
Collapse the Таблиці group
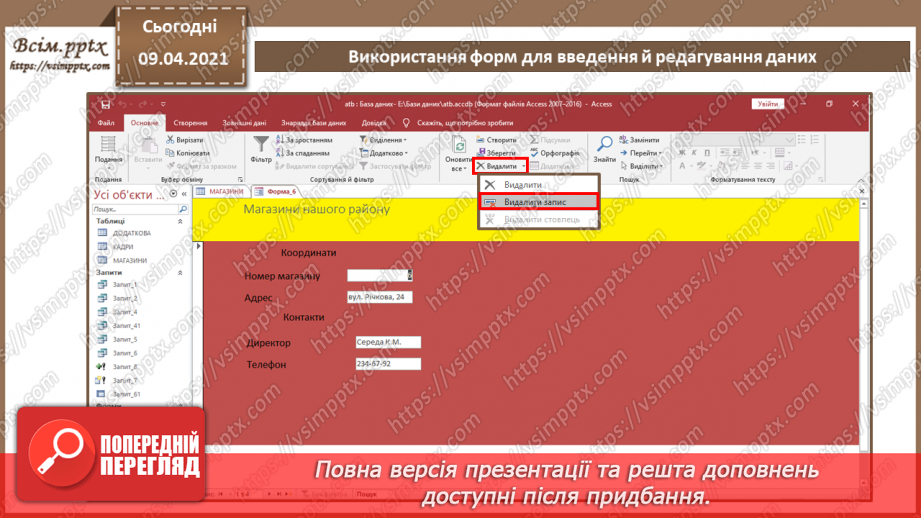pos(181,222)
